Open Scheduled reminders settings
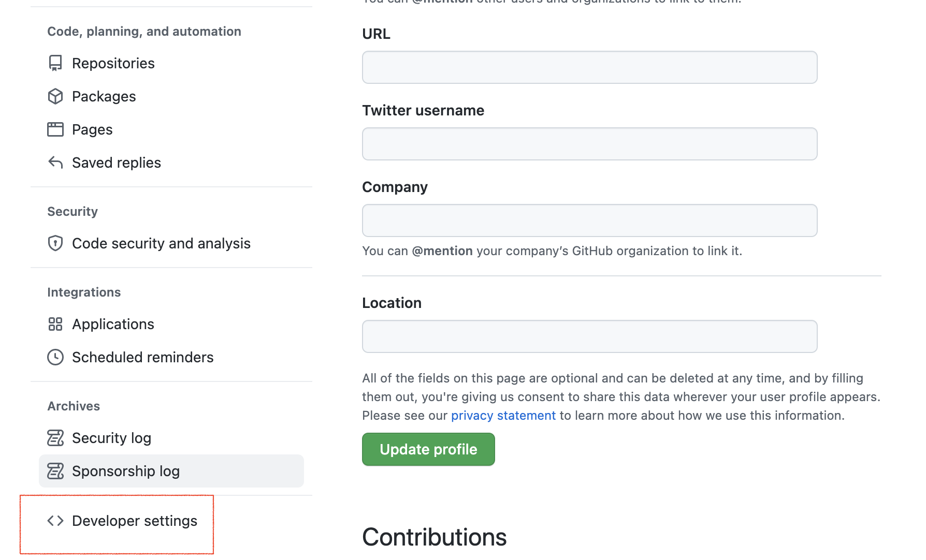The width and height of the screenshot is (926, 560). [142, 357]
